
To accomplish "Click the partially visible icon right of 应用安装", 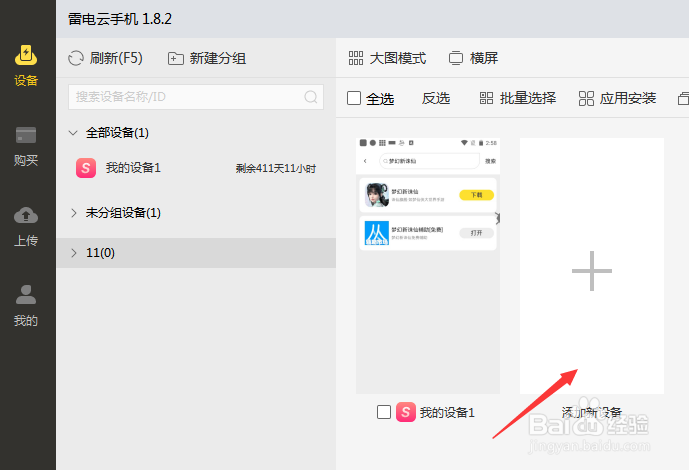I will 683,98.
